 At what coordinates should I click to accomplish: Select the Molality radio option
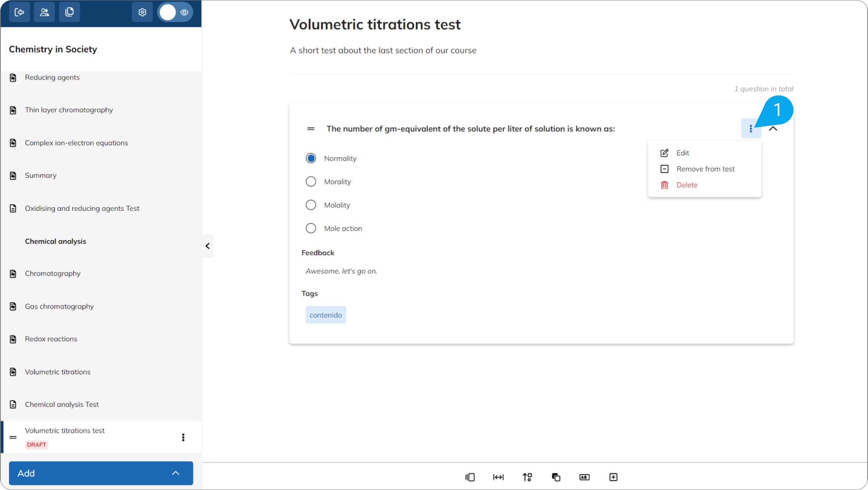(x=311, y=205)
